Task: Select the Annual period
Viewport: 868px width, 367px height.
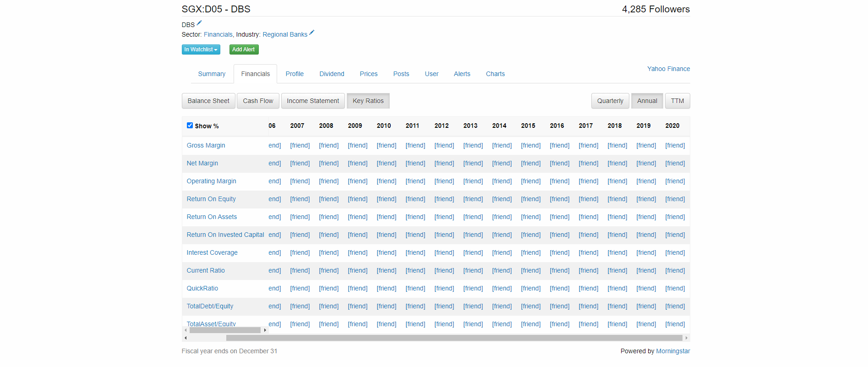Action: [x=647, y=101]
